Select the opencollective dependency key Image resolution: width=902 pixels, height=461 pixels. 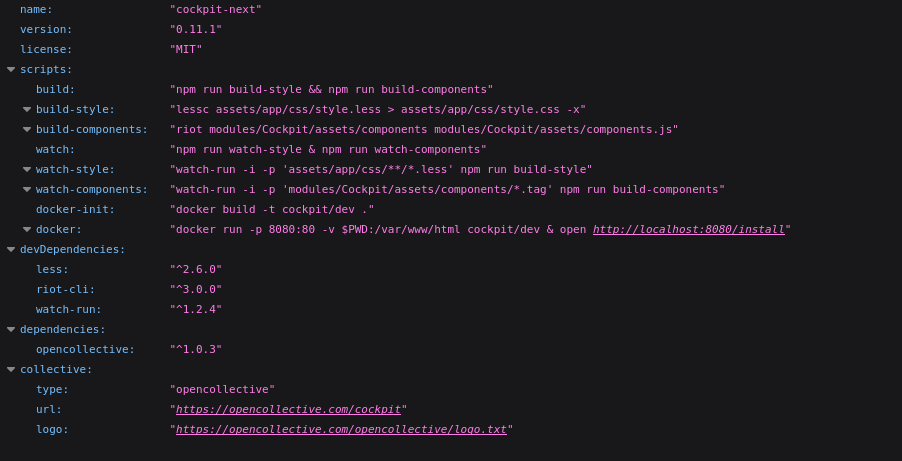click(x=85, y=349)
